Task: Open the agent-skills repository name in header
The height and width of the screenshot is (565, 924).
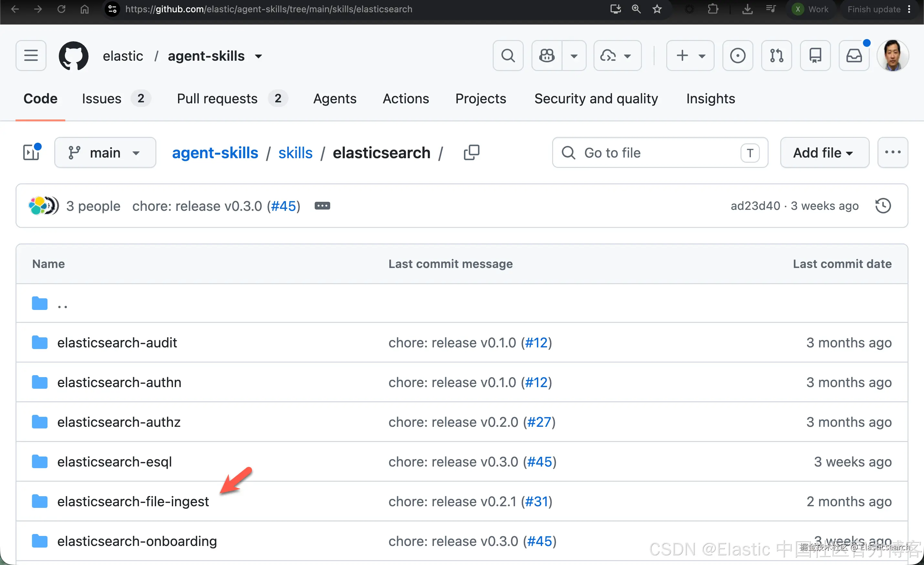Action: [x=206, y=56]
